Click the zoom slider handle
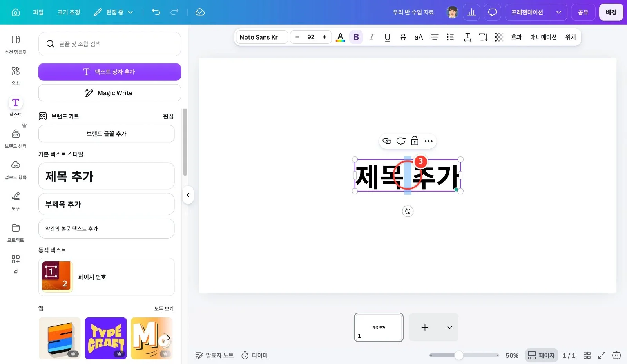The height and width of the screenshot is (364, 627). click(x=459, y=355)
